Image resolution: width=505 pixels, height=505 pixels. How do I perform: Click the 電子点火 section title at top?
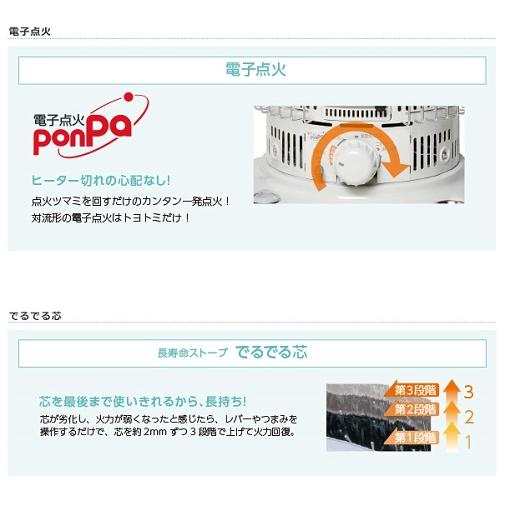point(29,31)
